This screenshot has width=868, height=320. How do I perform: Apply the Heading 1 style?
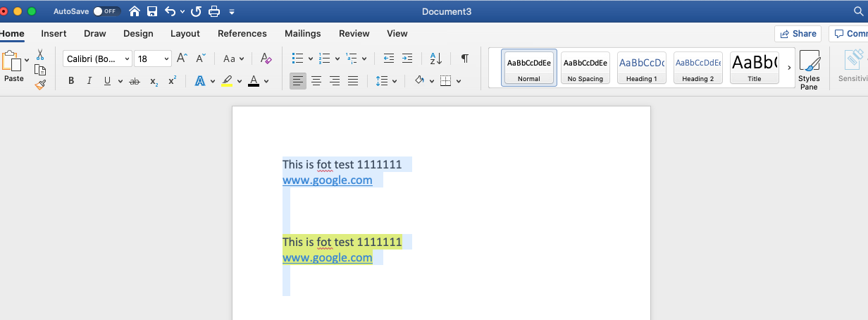[x=642, y=68]
